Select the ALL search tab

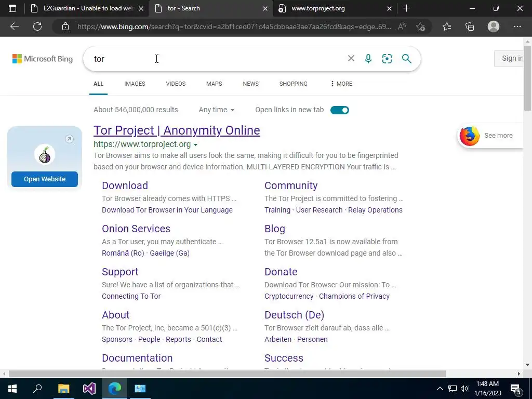point(98,84)
